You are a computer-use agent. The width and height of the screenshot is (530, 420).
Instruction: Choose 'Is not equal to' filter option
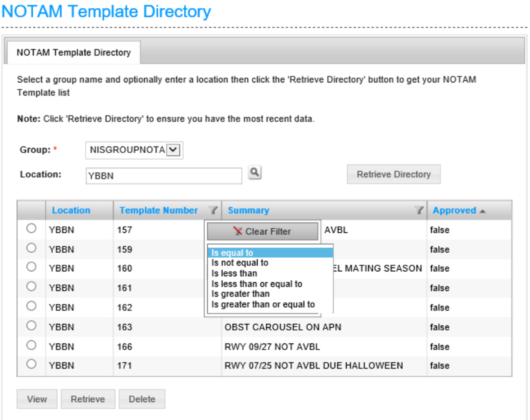tap(240, 263)
